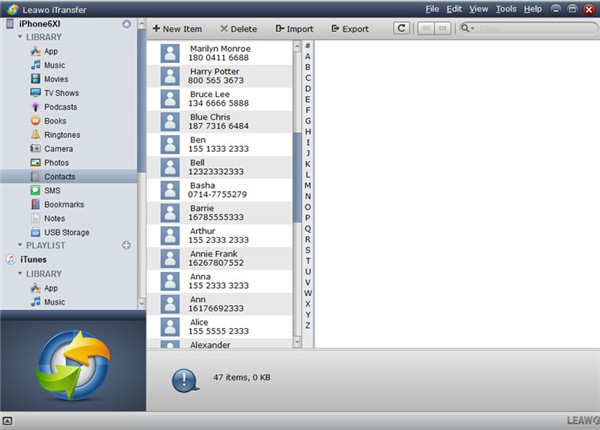Jump to letter M in alphabet index

point(308,186)
